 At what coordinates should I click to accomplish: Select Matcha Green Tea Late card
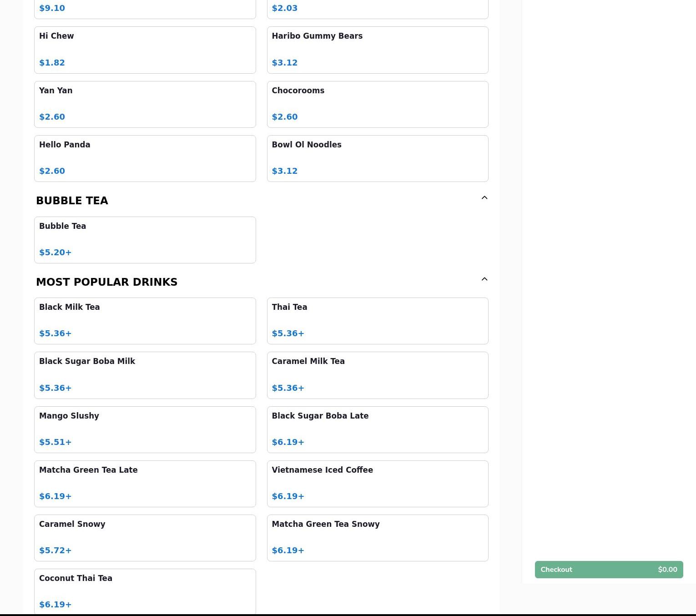(x=145, y=484)
